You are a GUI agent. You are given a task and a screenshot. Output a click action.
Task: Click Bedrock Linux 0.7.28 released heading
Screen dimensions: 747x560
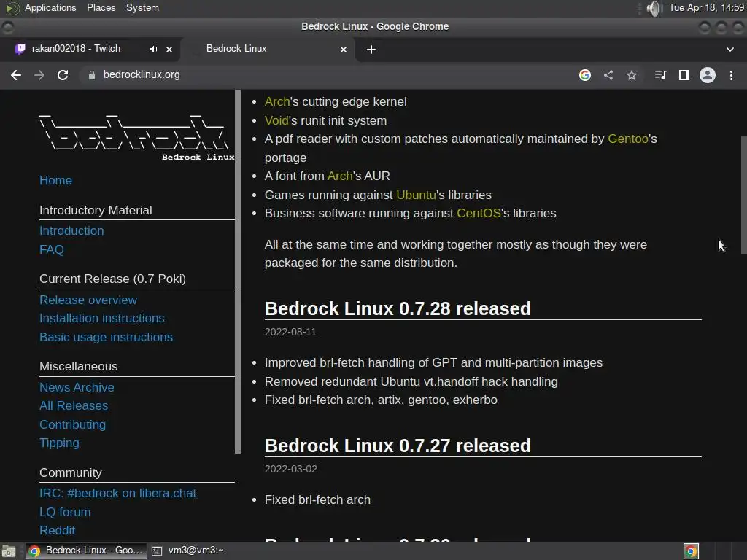tap(398, 309)
